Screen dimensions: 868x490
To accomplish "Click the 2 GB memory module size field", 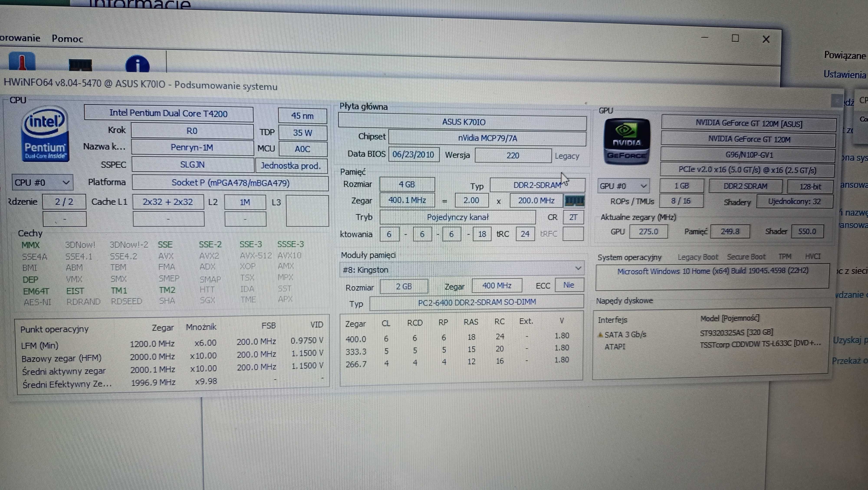I will pos(404,286).
